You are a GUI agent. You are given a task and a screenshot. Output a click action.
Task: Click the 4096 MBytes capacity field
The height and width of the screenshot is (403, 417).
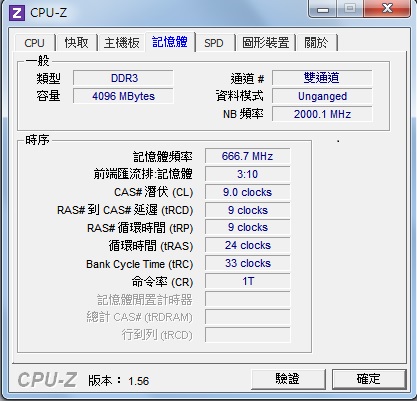[x=123, y=96]
